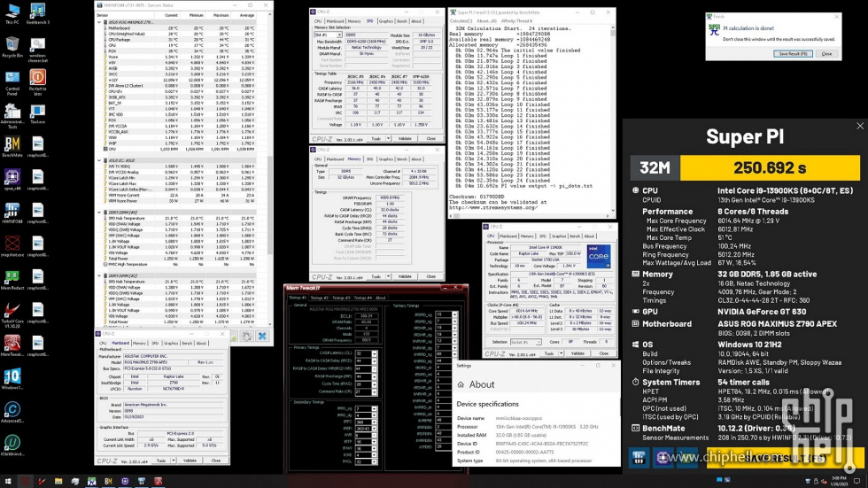Open the BenchMate taskbar icon
868x488 pixels.
(108, 482)
